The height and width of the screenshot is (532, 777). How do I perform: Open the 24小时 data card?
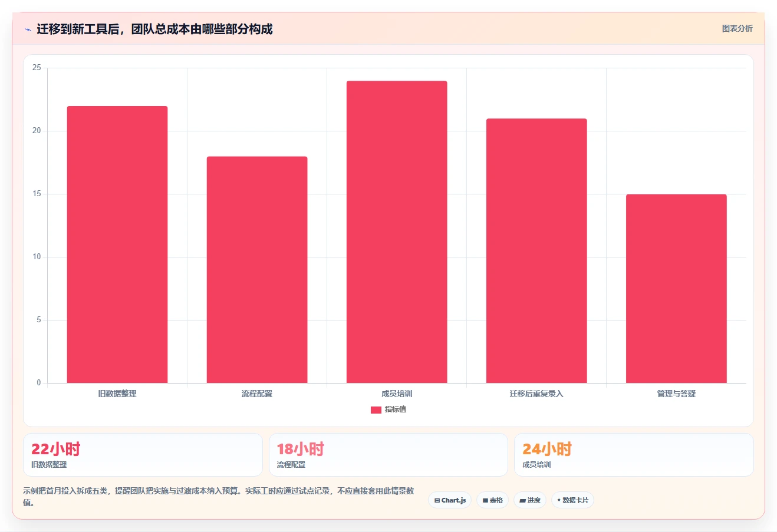[634, 455]
